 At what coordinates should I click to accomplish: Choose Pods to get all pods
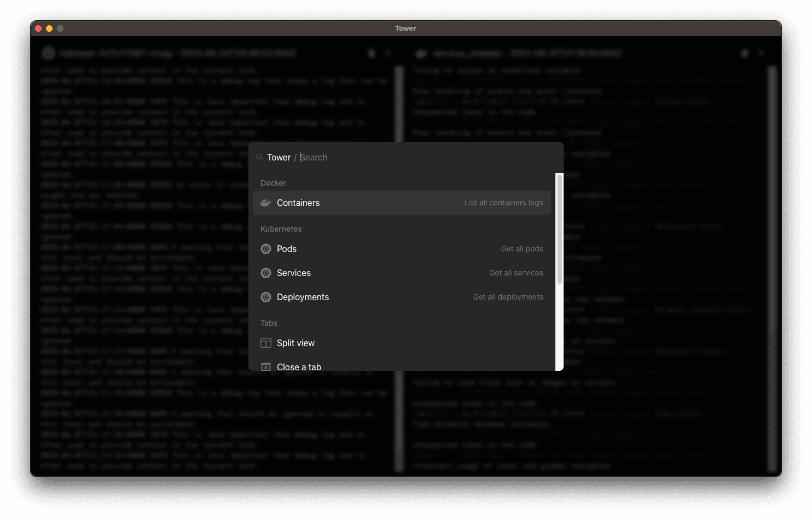(402, 249)
